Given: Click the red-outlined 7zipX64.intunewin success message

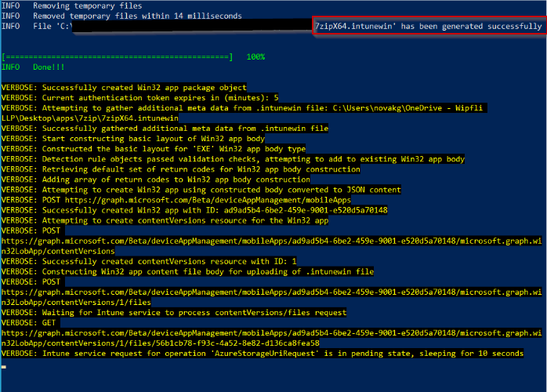Looking at the screenshot, I should tap(427, 26).
